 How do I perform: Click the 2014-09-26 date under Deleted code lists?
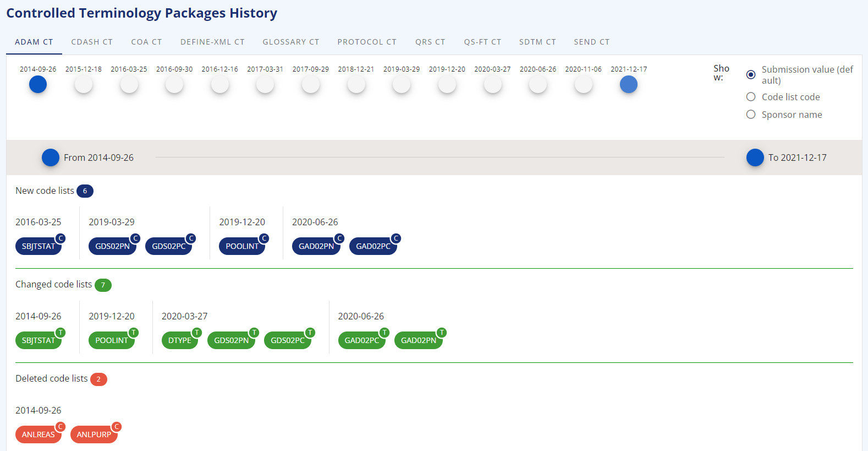click(x=39, y=410)
